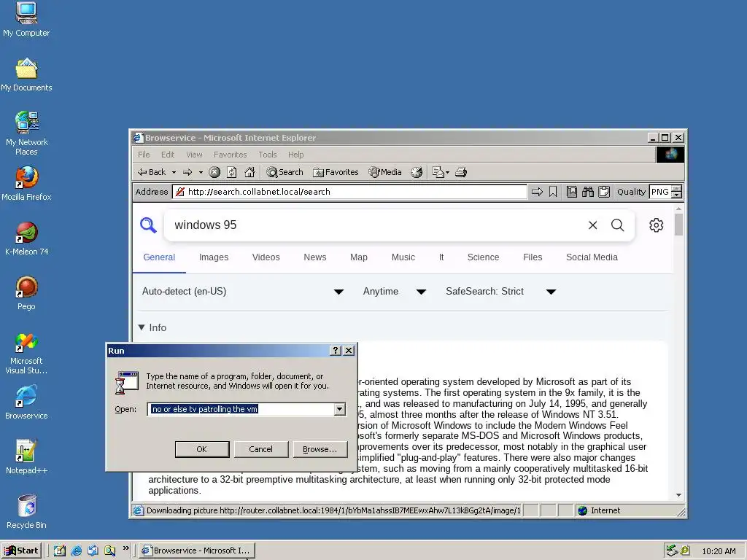
Task: Click the Pego desktop shortcut
Action: pyautogui.click(x=26, y=293)
